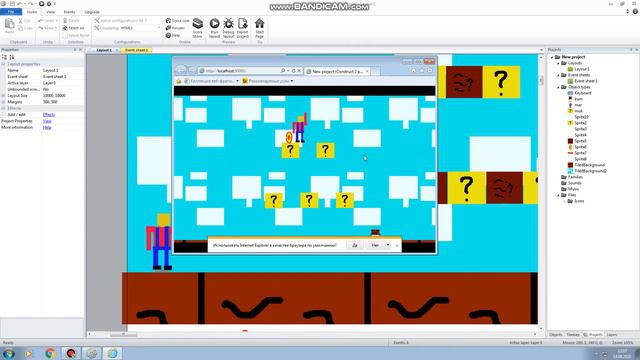Open the Scirra Store icon
The width and height of the screenshot is (640, 360).
(x=198, y=24)
